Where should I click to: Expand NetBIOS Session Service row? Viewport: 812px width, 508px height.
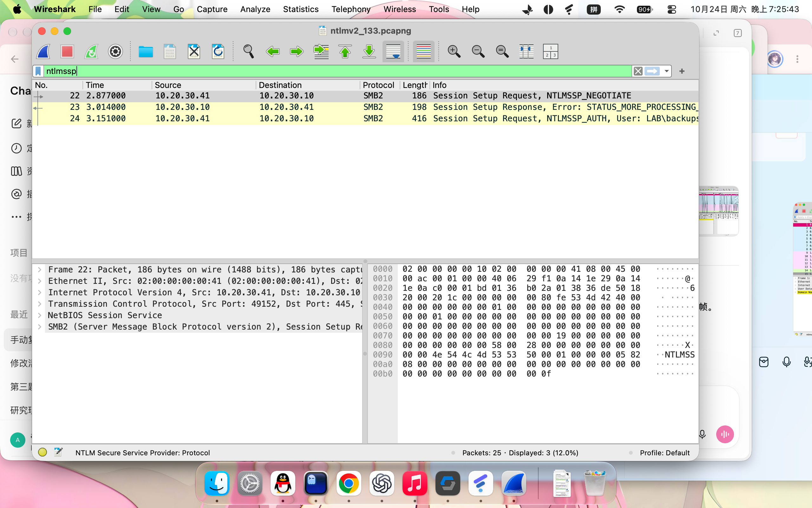point(40,315)
